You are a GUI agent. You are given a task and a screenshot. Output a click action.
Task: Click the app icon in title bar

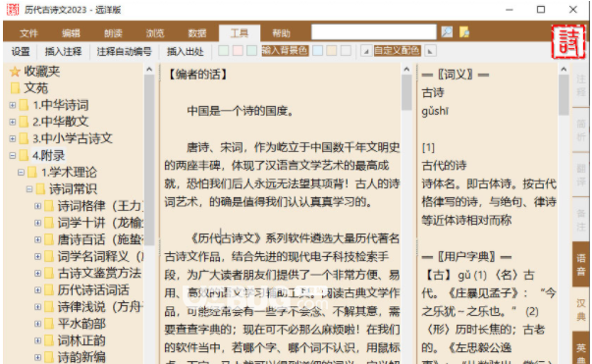[x=13, y=10]
